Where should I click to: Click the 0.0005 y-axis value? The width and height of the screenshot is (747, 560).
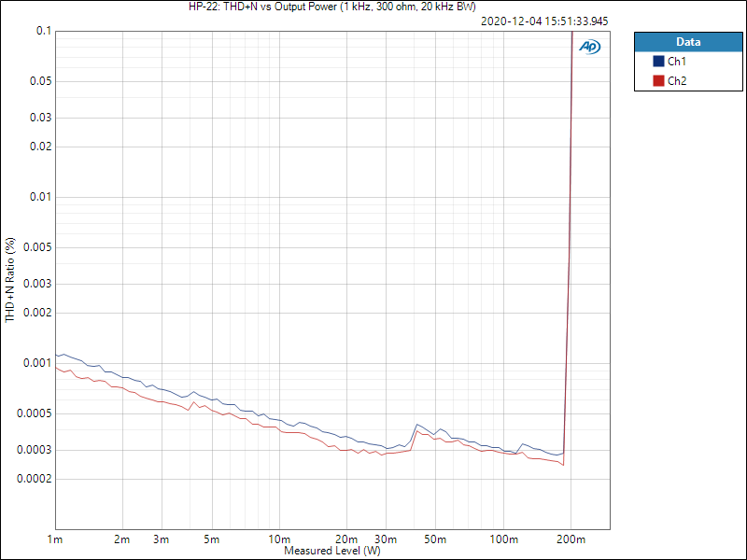(35, 413)
